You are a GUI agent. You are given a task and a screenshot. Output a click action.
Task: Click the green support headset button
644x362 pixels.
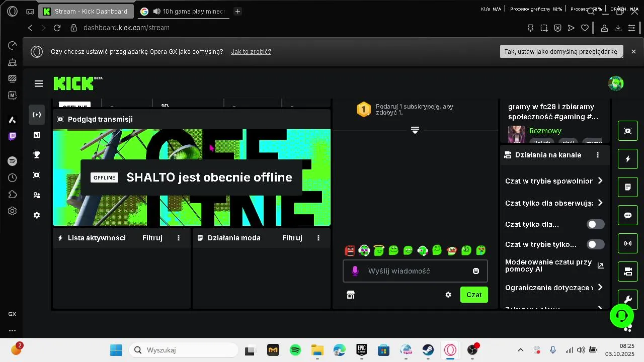point(622,316)
